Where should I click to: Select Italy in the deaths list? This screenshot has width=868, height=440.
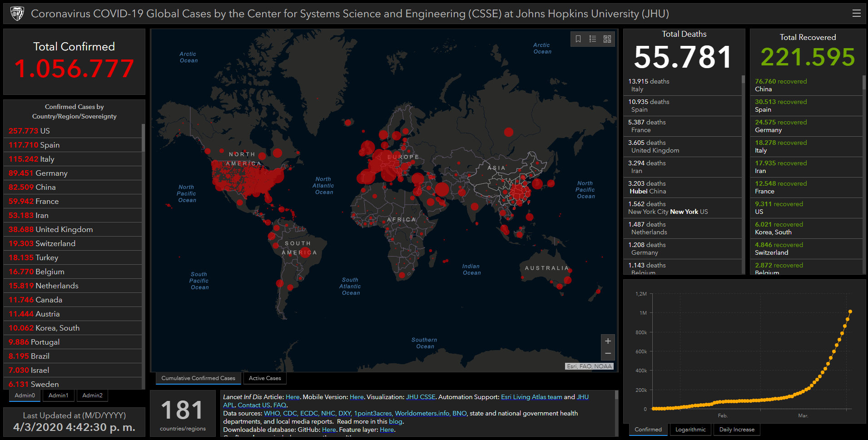point(649,85)
